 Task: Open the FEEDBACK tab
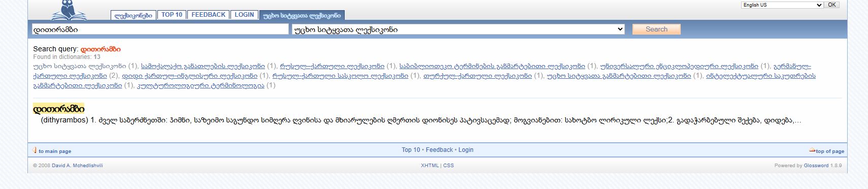click(x=208, y=15)
